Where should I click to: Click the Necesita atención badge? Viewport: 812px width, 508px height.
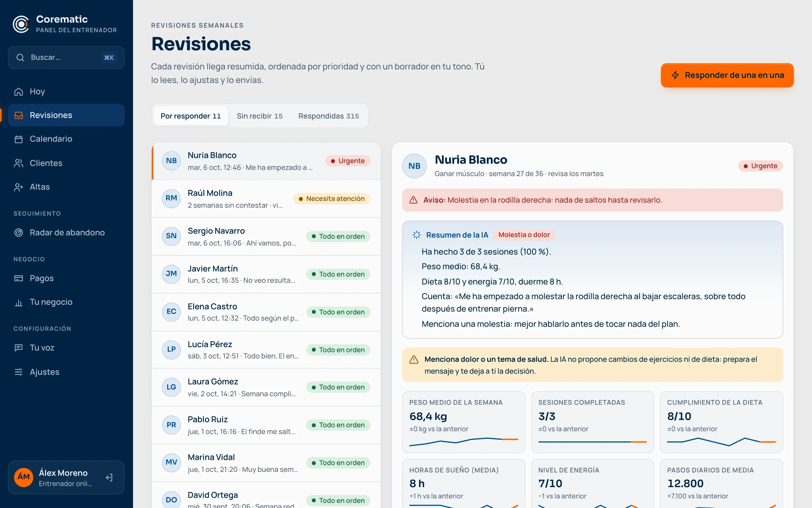pyautogui.click(x=332, y=199)
